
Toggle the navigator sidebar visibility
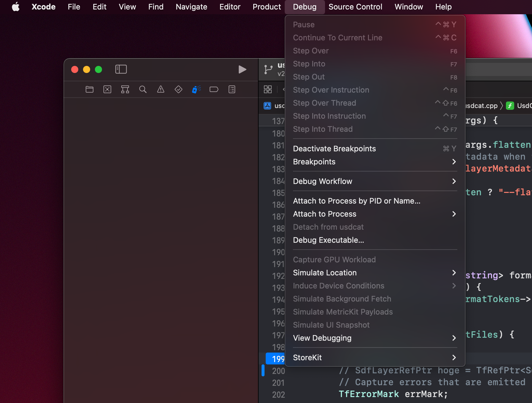click(x=121, y=69)
